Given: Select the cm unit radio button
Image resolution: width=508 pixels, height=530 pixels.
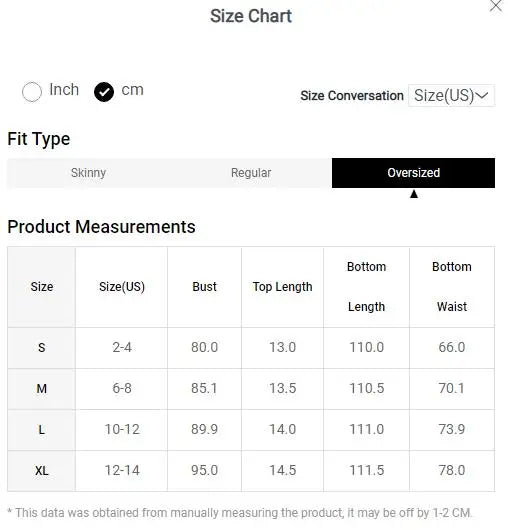Looking at the screenshot, I should (104, 92).
